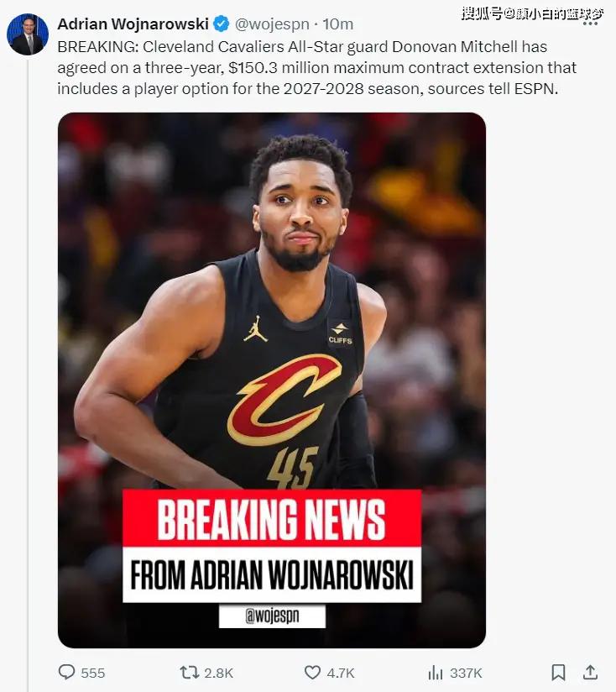View post analytics bar chart icon
The width and height of the screenshot is (616, 692).
point(436,673)
